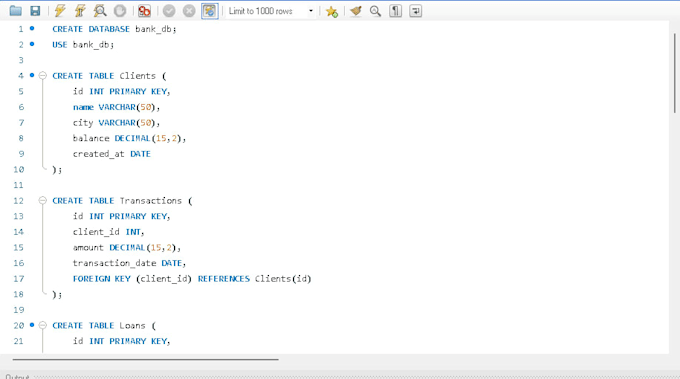The height and width of the screenshot is (379, 680).
Task: Open the find panel with the magnifier icon
Action: [x=376, y=11]
